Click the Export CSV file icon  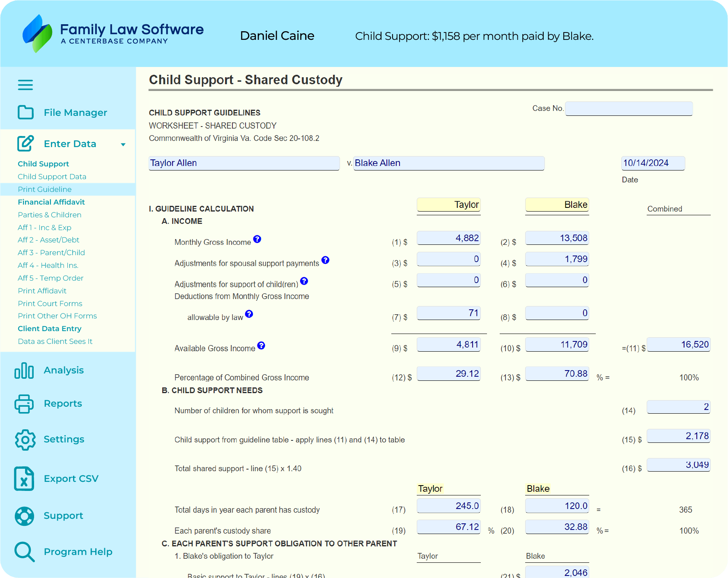pos(24,479)
